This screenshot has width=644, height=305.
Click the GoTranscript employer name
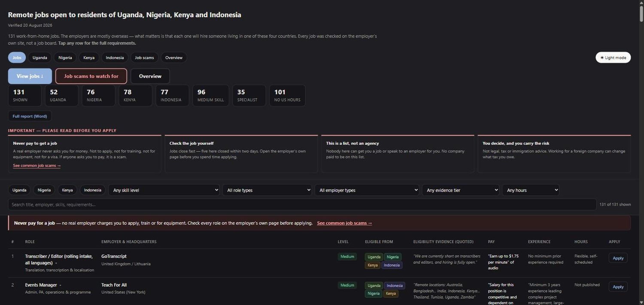coord(114,256)
